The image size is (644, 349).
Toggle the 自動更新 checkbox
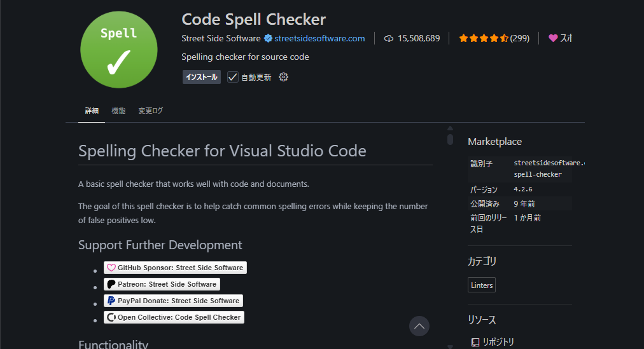[x=232, y=77]
